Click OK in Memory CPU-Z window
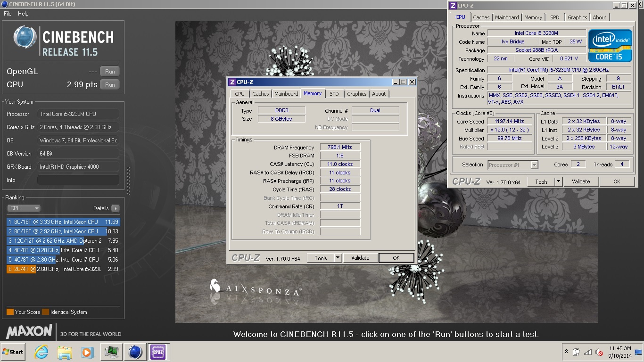Image resolution: width=644 pixels, height=362 pixels. coord(396,258)
